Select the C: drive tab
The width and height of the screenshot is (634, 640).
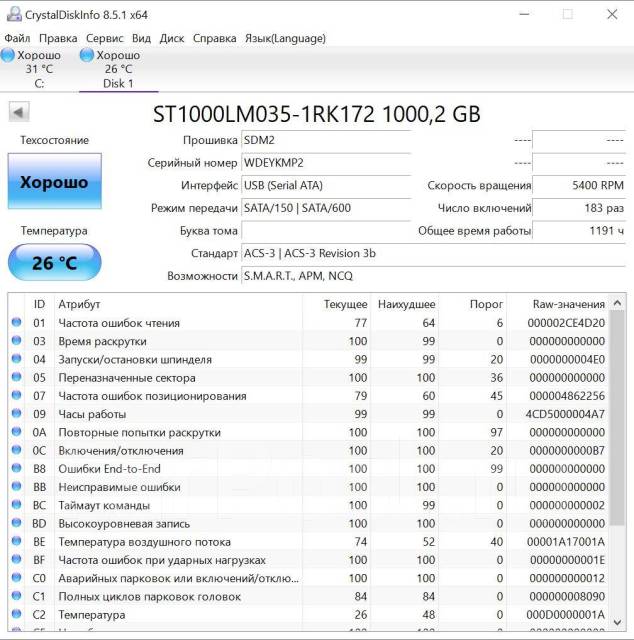(x=39, y=70)
